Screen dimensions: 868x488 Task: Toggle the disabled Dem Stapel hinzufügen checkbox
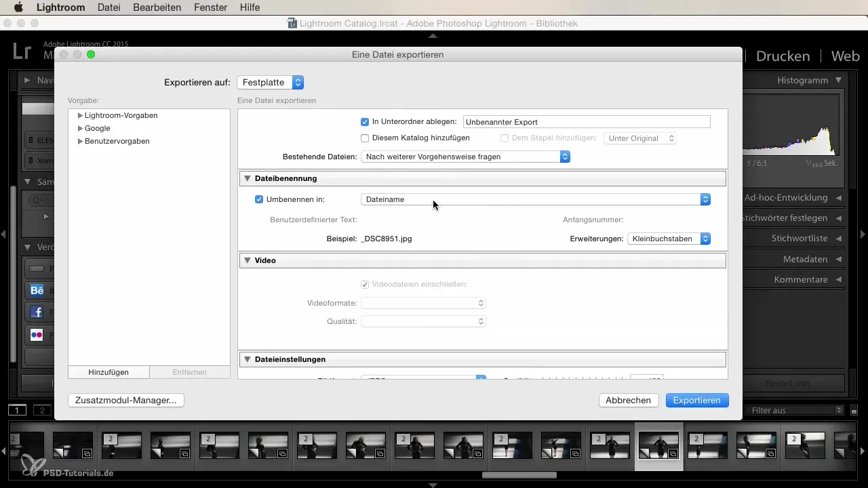point(505,138)
